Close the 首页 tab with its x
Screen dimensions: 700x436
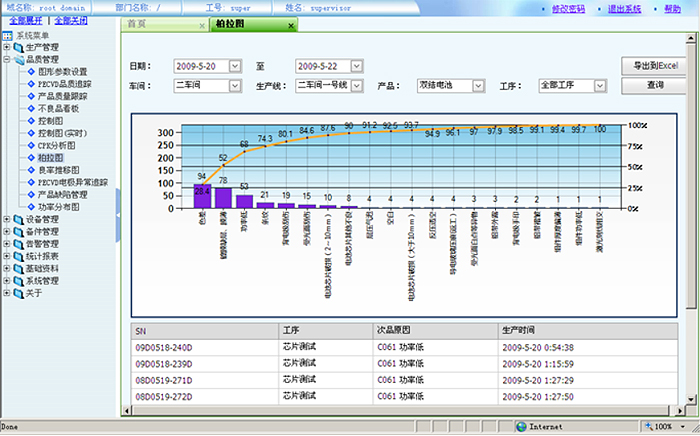202,26
